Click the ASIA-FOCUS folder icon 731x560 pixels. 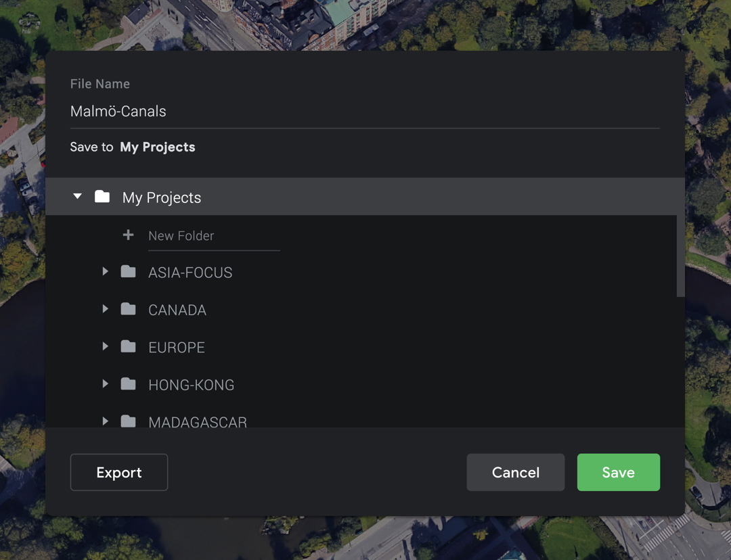point(128,272)
